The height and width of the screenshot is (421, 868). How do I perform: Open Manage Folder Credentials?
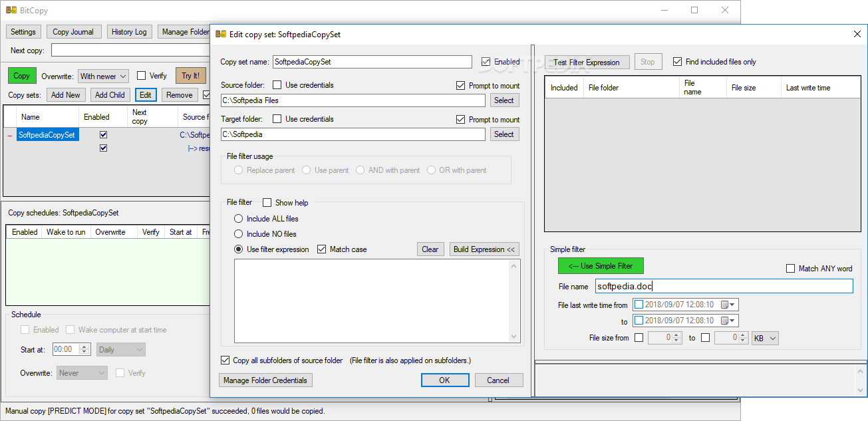265,380
